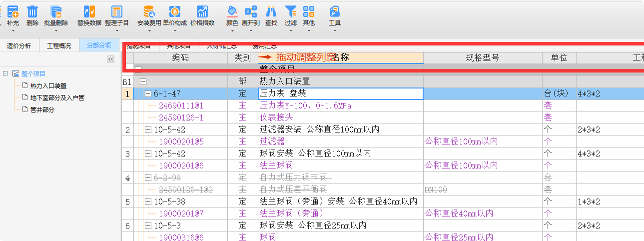The width and height of the screenshot is (644, 241).
Task: Select row number 1 header
Action: (x=127, y=93)
